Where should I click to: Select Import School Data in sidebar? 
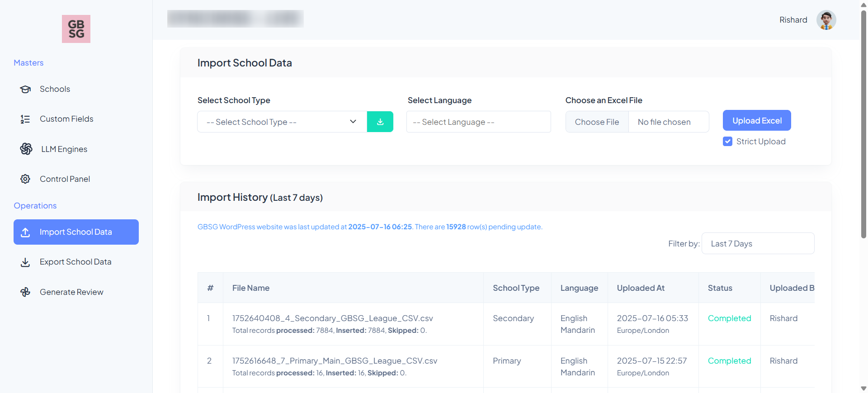(76, 232)
